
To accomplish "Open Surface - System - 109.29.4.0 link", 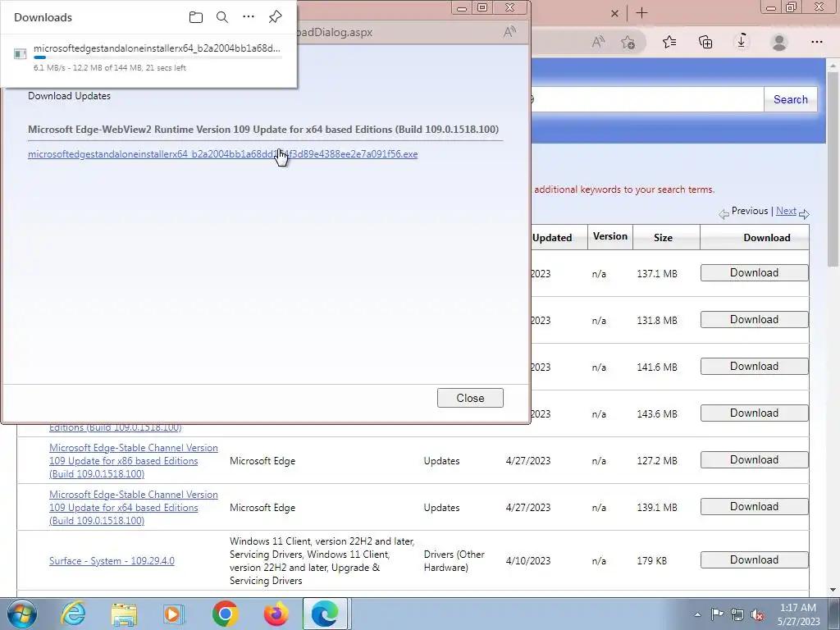I will coord(112,561).
